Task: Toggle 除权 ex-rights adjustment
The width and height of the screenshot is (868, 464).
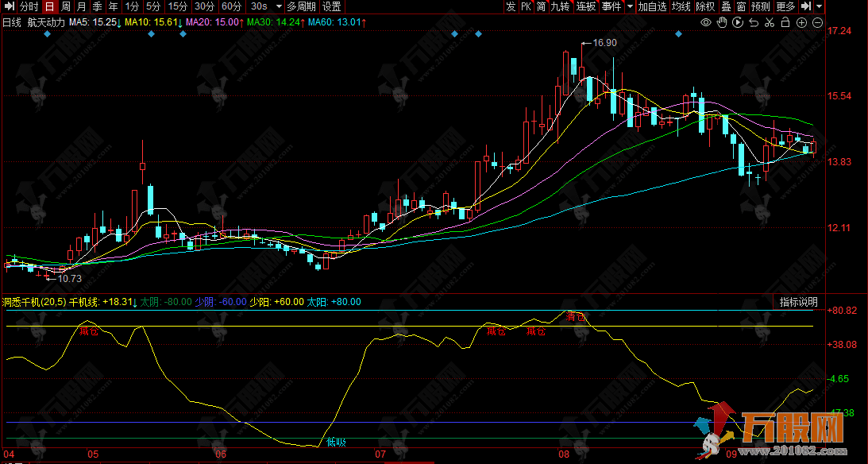Action: pos(704,6)
